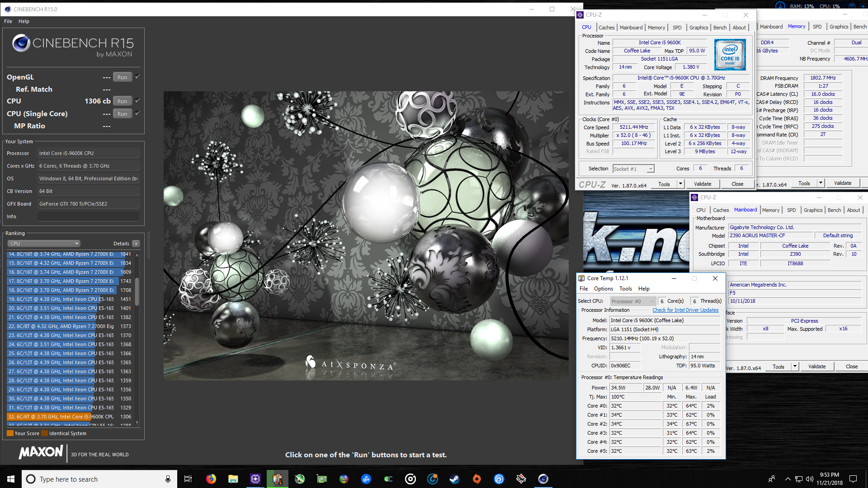Open the Origin taskbar icon

[476, 479]
